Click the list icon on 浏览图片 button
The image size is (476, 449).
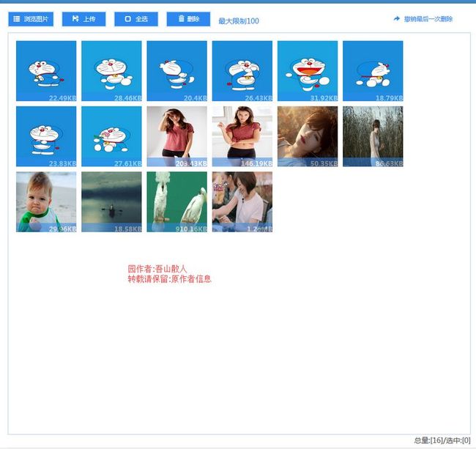point(17,19)
